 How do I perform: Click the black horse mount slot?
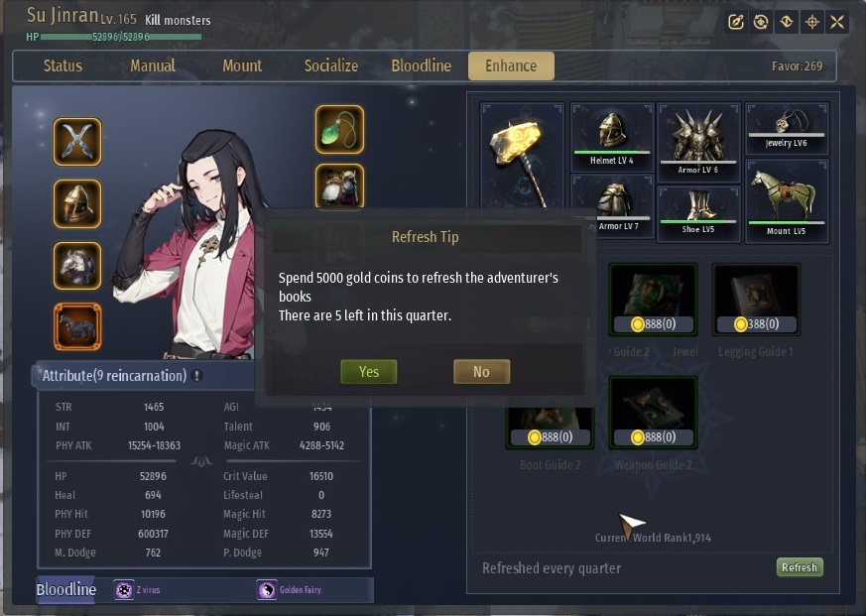77,326
